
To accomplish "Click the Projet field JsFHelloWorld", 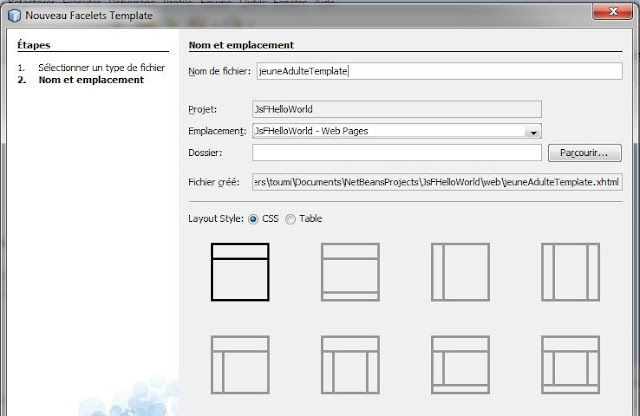I will pyautogui.click(x=397, y=109).
